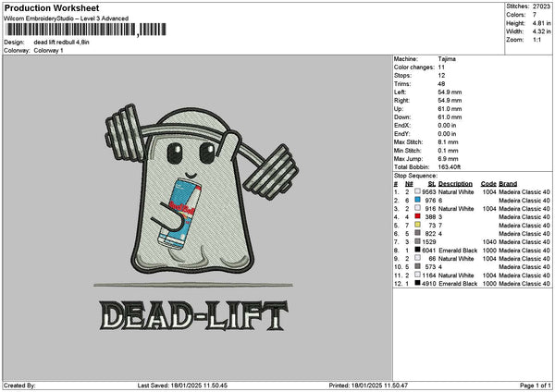
Task: Select the gray swatch beside 822 stitches
Action: click(x=418, y=233)
